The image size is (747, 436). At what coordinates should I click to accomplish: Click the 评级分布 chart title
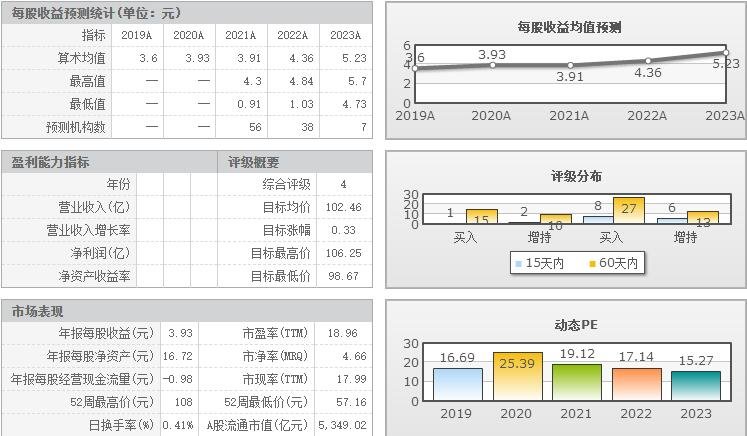(576, 176)
